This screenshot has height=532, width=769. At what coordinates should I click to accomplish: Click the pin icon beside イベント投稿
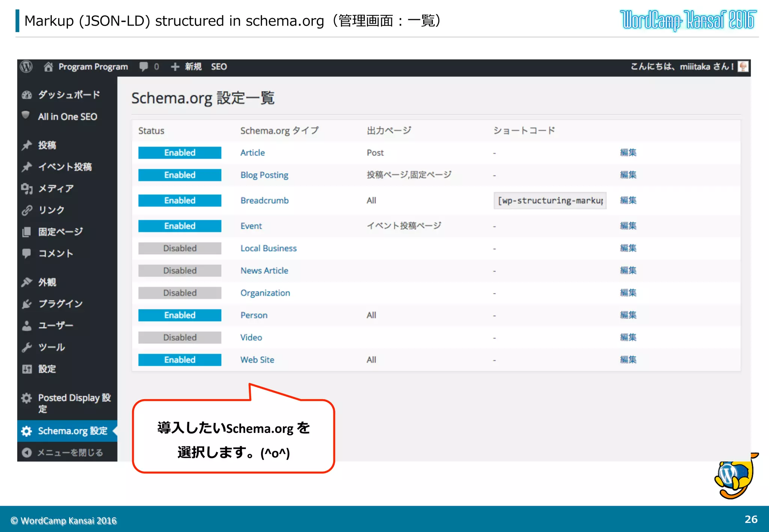tap(27, 167)
